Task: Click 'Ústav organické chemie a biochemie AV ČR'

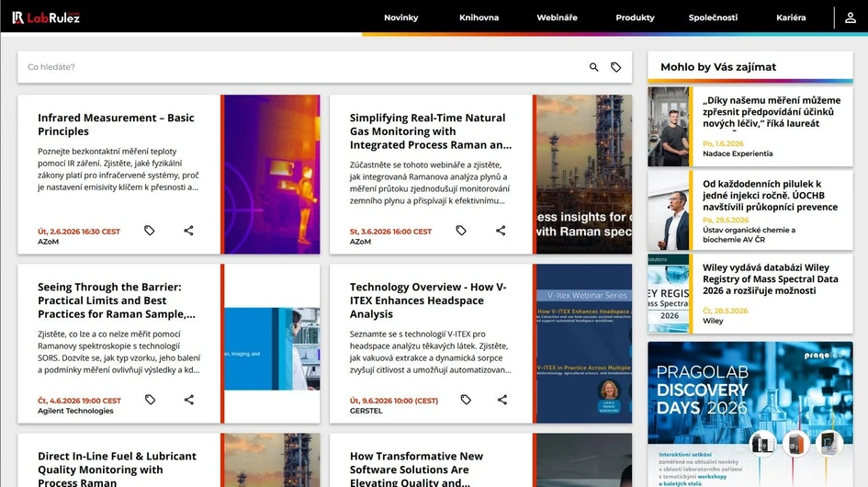Action: pos(749,234)
